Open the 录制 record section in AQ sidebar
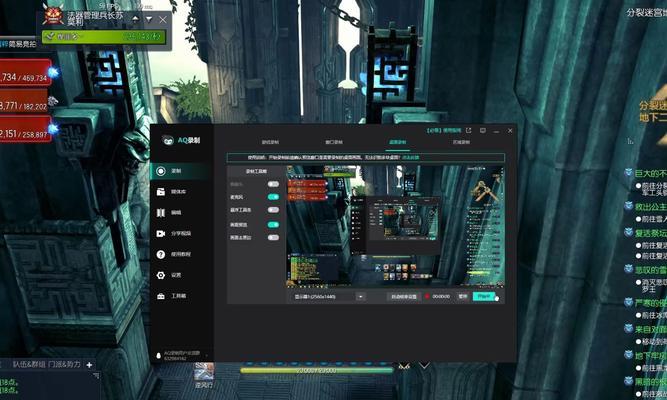The height and width of the screenshot is (400, 667). [x=180, y=171]
